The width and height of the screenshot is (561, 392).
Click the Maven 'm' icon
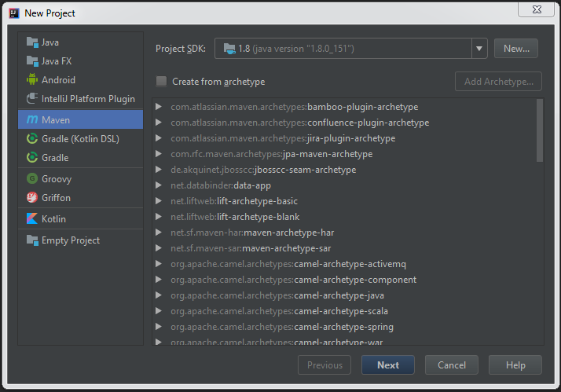pyautogui.click(x=32, y=119)
